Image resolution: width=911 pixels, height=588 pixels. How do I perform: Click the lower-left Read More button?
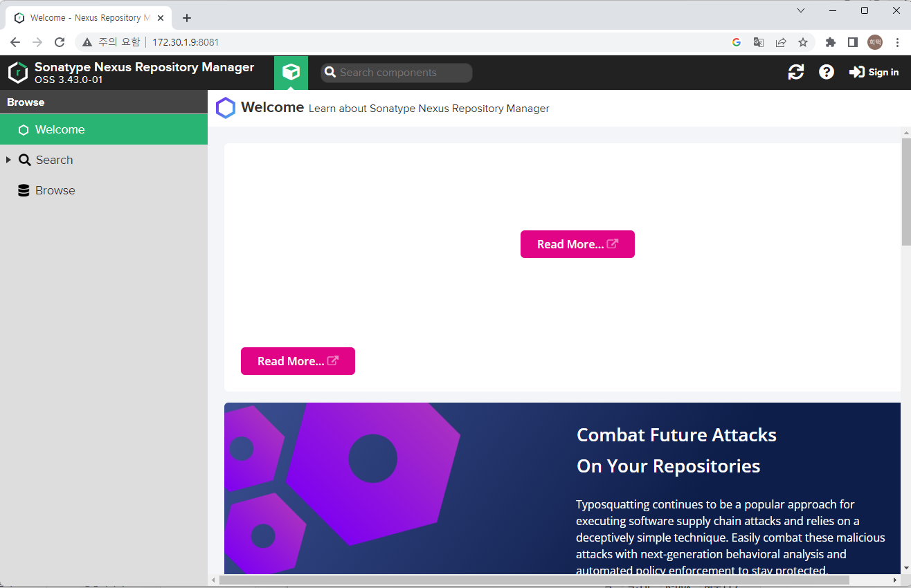(298, 361)
